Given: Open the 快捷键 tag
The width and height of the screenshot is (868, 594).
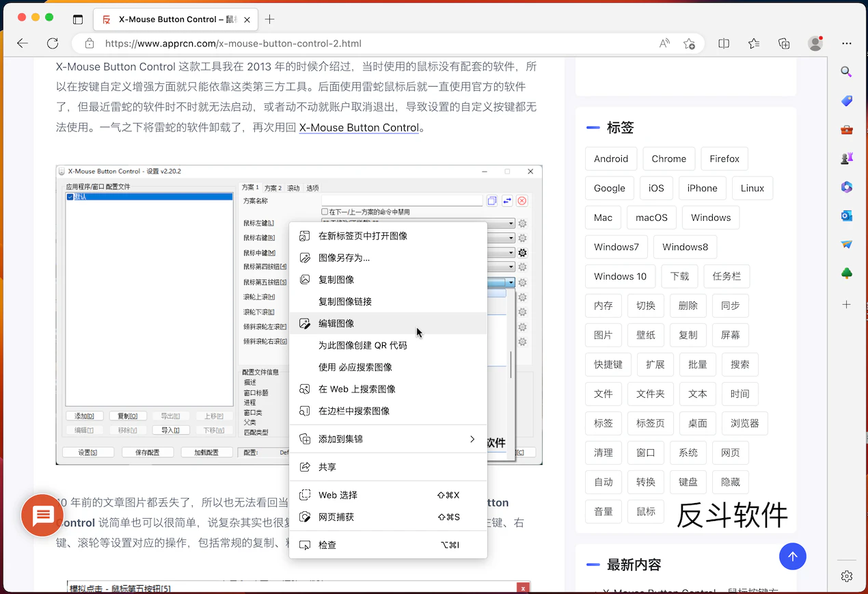Looking at the screenshot, I should click(x=608, y=364).
